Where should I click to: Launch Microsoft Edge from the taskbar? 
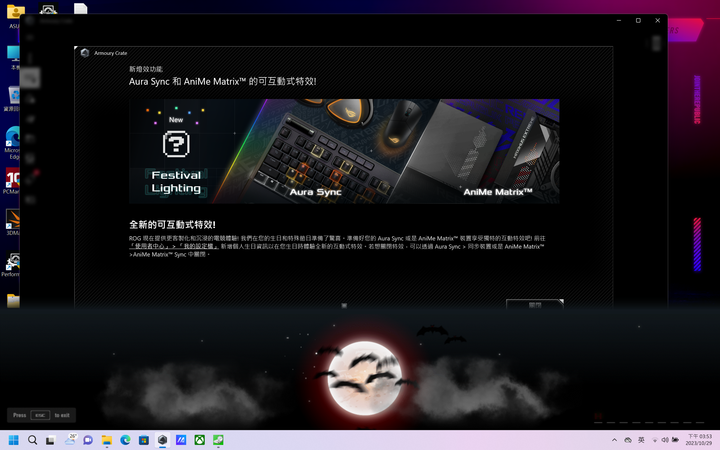(x=125, y=440)
